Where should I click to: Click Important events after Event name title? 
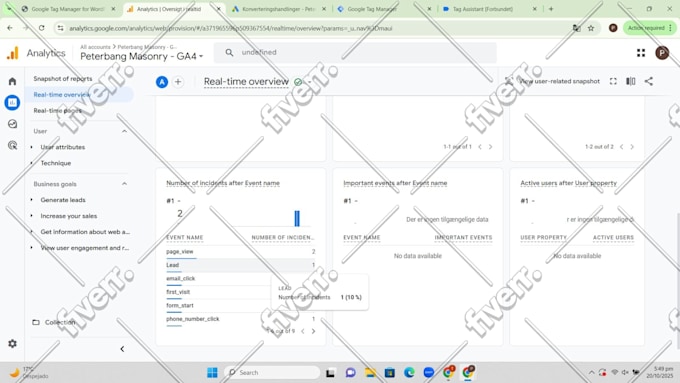pos(395,183)
